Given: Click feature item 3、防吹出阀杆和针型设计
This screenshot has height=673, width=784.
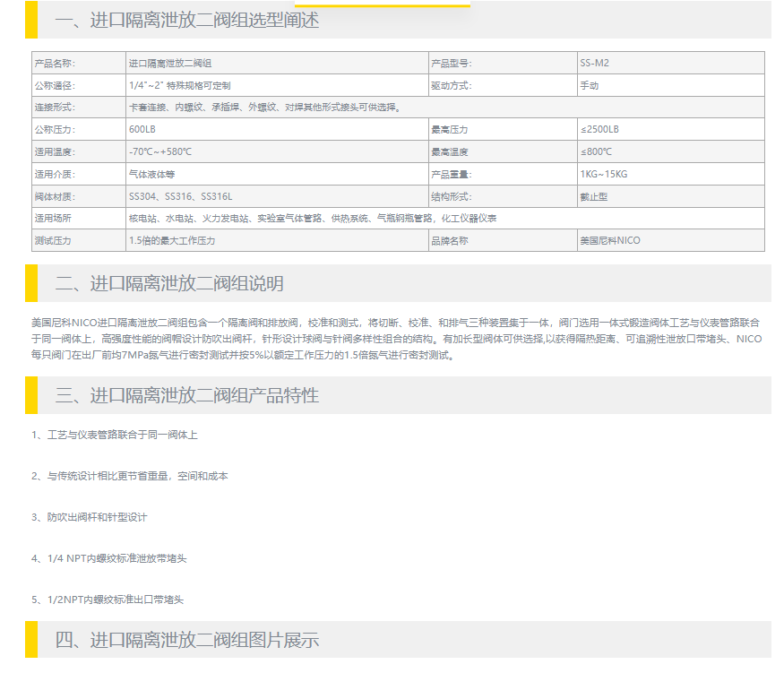Looking at the screenshot, I should point(89,517).
